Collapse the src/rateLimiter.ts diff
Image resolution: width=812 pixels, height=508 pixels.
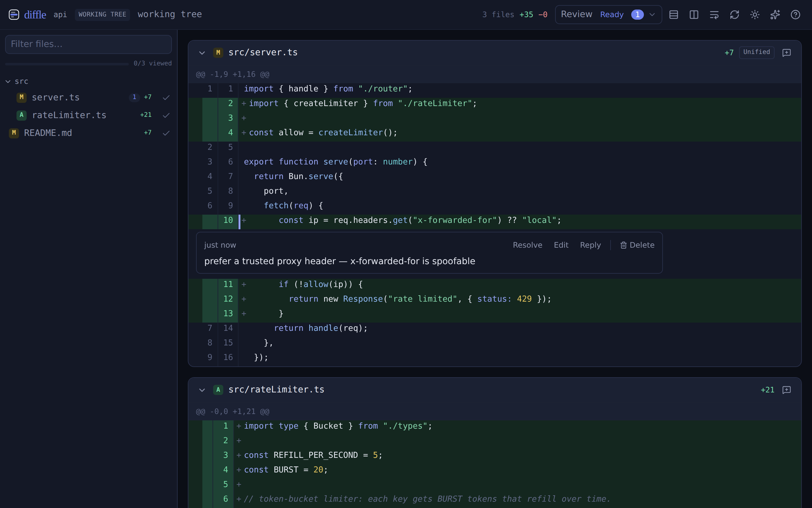(202, 390)
